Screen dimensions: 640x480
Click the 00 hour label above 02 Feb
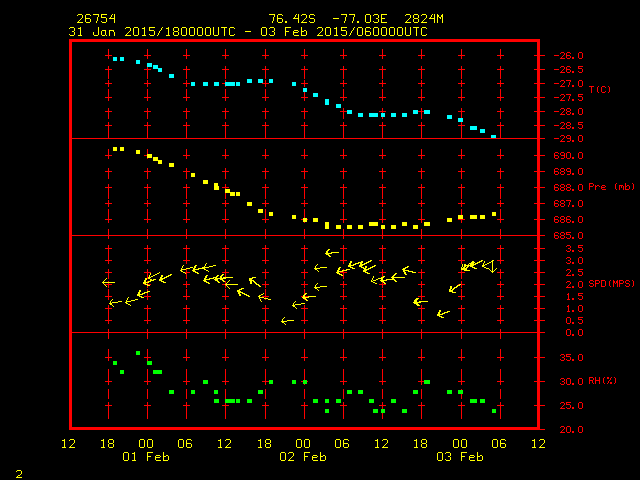[303, 444]
